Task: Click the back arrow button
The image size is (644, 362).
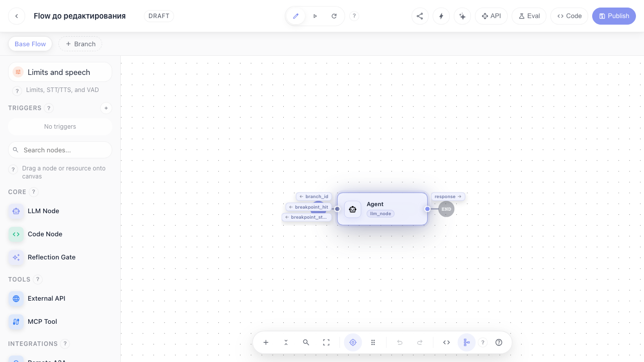Action: pos(17,16)
